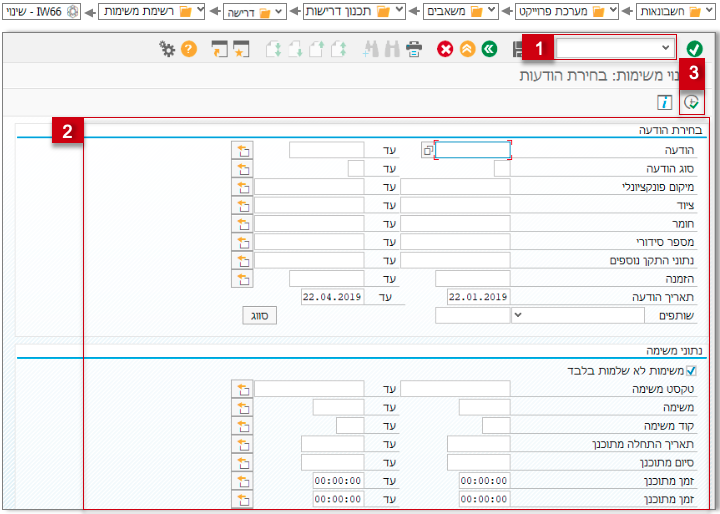Click the green Back arrow icon
The image size is (720, 514).
[x=488, y=49]
